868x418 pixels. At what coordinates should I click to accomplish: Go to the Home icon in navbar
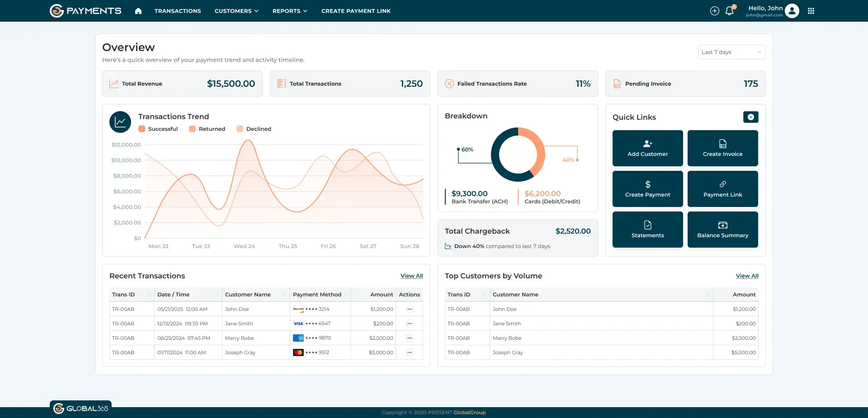click(138, 11)
